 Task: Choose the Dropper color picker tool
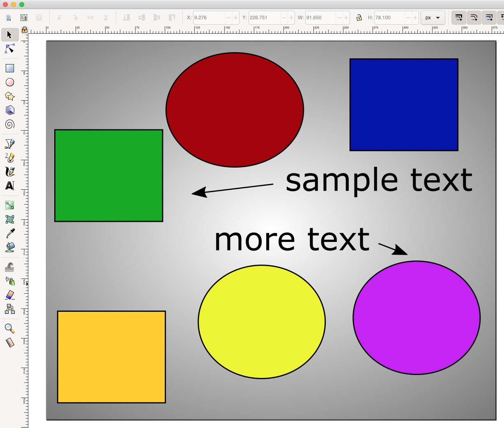click(x=10, y=233)
